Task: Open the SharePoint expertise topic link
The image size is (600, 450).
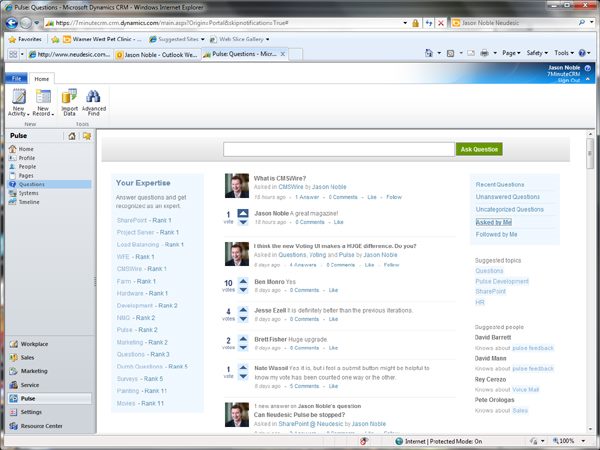Action: coord(132,220)
